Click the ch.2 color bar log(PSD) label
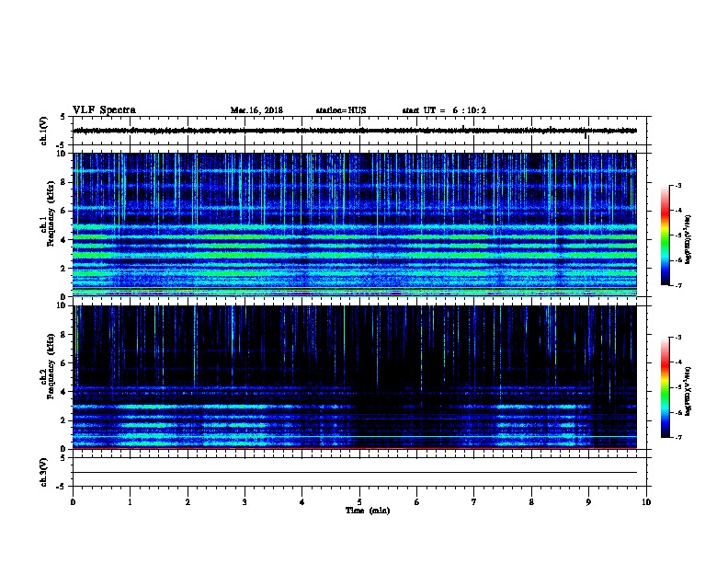 point(688,391)
